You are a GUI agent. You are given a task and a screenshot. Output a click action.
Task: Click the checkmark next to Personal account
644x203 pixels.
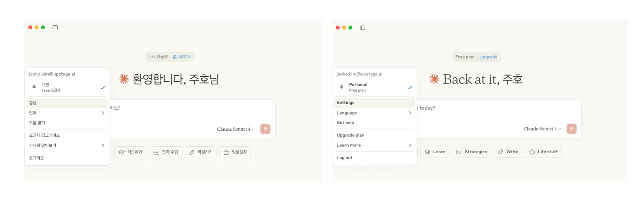[x=410, y=88]
